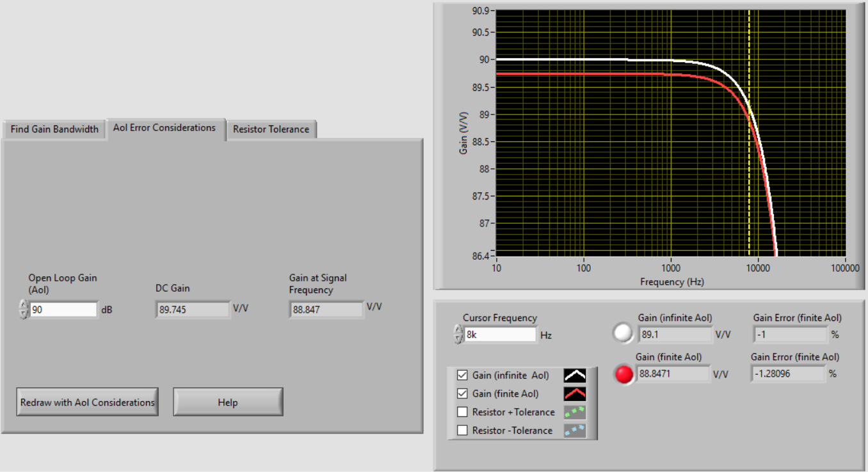
Task: Open the Resistor Tolerance tab
Action: [271, 129]
